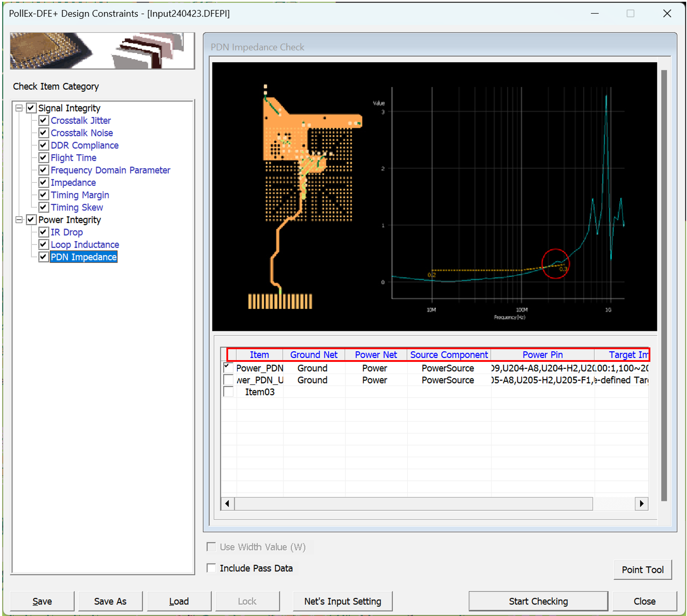
Task: Click the table's right scroll arrow
Action: point(641,504)
